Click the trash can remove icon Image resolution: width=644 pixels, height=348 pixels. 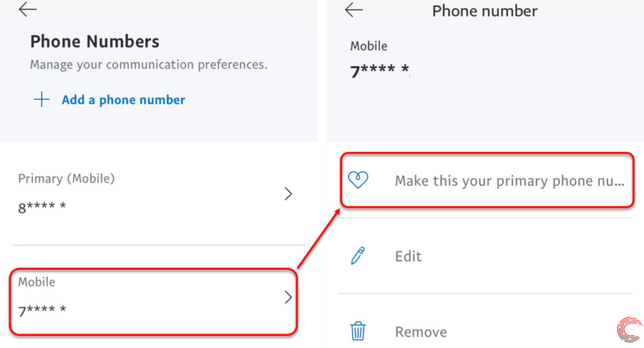pyautogui.click(x=358, y=331)
